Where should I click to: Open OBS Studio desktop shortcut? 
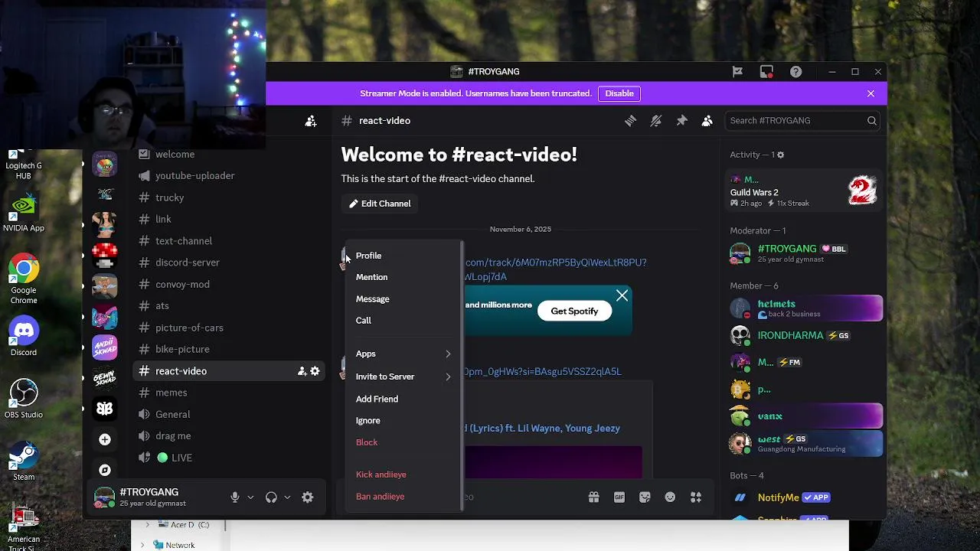click(24, 399)
